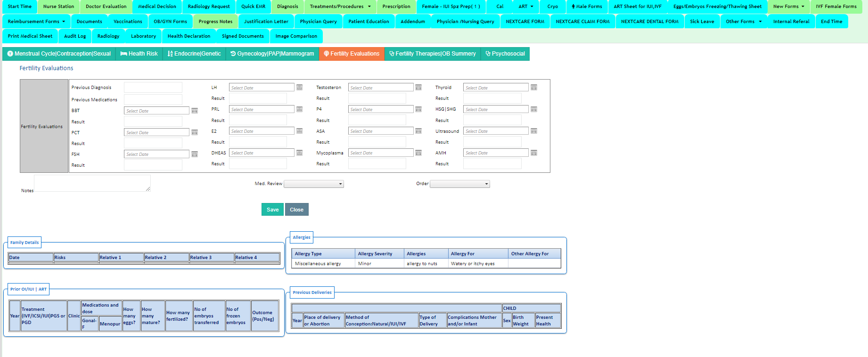
Task: Click inside the Notes text area
Action: pyautogui.click(x=92, y=183)
